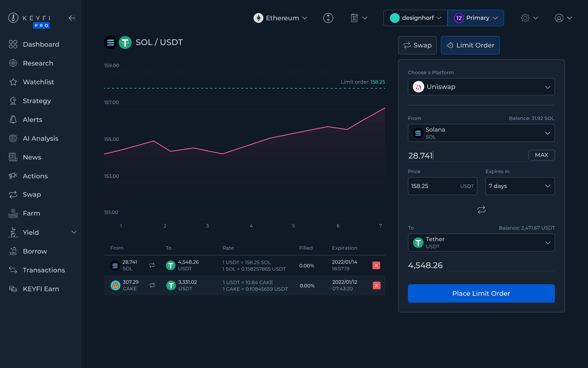588x368 pixels.
Task: Switch to the Swap tab
Action: (417, 45)
